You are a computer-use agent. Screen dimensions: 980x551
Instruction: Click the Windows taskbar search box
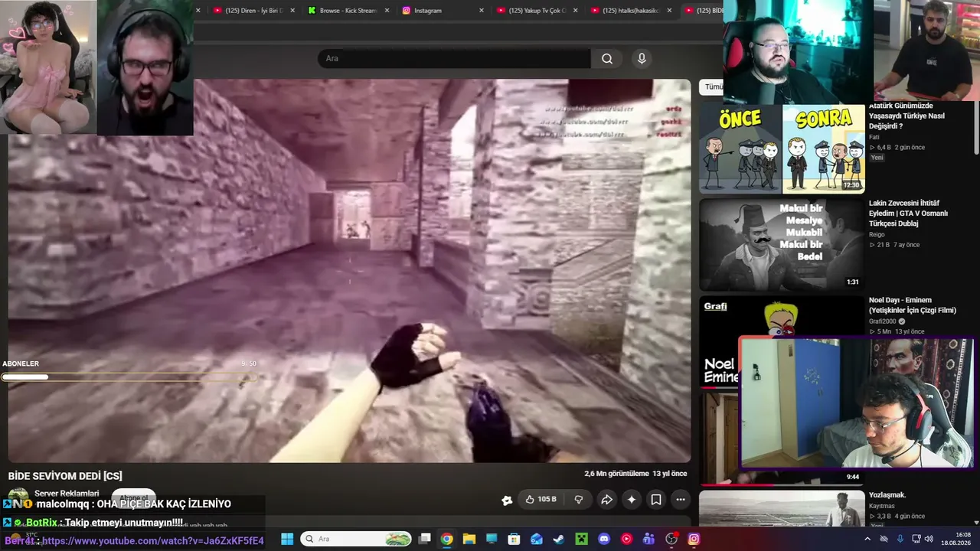[x=356, y=539]
